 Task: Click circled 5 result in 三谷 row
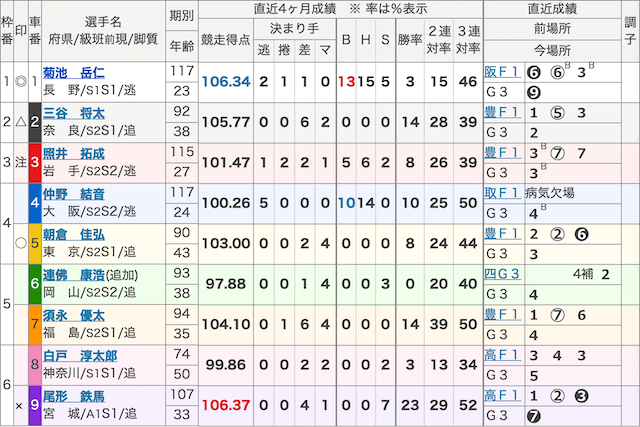tap(558, 113)
